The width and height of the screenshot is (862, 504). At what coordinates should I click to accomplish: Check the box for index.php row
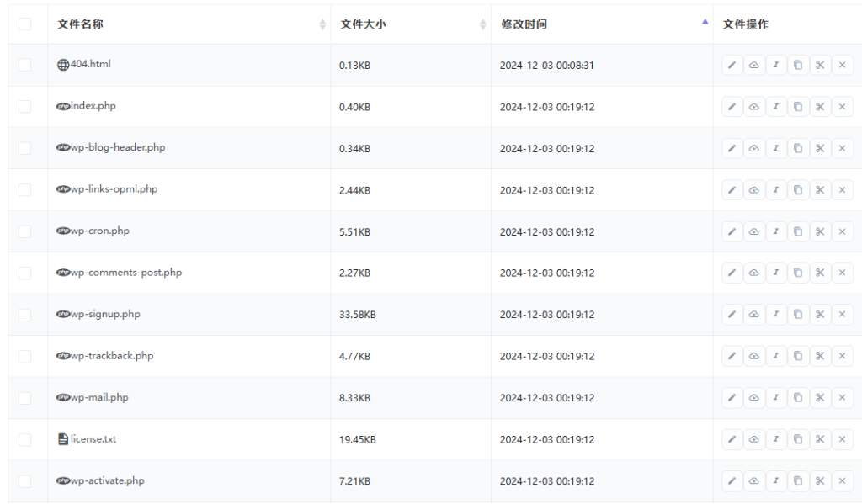24,107
